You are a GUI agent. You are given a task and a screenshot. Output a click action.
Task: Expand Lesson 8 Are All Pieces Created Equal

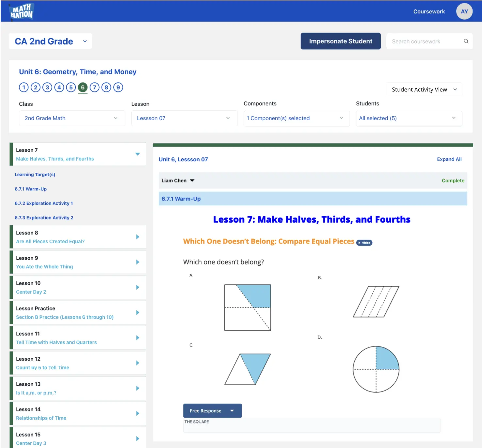point(137,237)
